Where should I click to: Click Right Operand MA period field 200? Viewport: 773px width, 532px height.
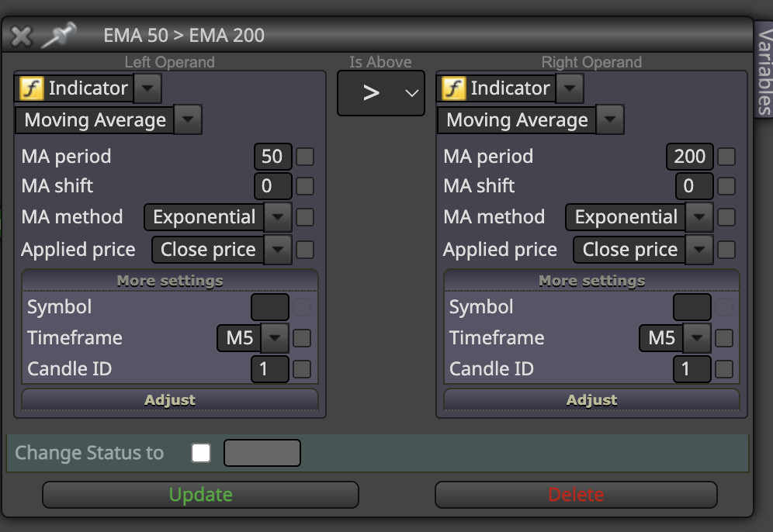(x=690, y=157)
